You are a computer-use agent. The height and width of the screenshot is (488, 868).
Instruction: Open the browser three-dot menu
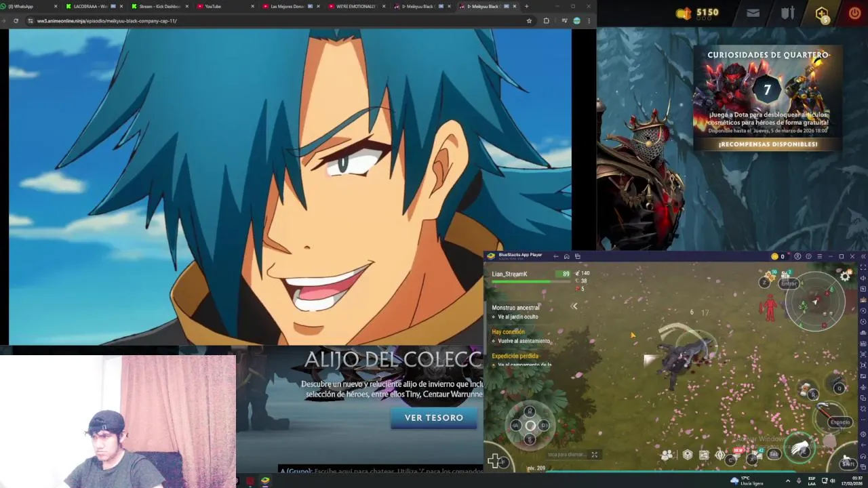coord(589,20)
